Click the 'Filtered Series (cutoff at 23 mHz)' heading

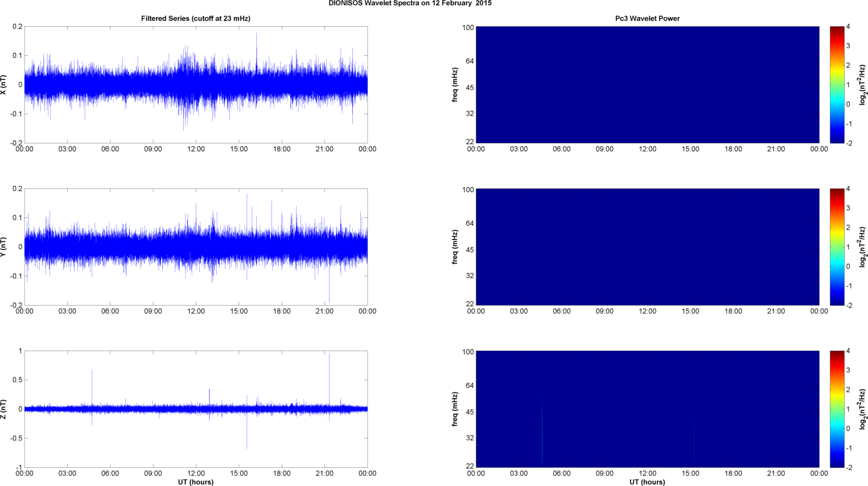tap(196, 18)
